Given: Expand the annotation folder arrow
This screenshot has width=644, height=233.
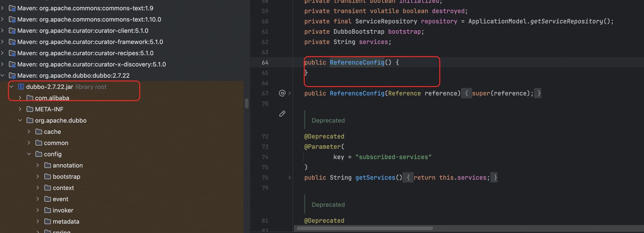Looking at the screenshot, I should (x=38, y=165).
